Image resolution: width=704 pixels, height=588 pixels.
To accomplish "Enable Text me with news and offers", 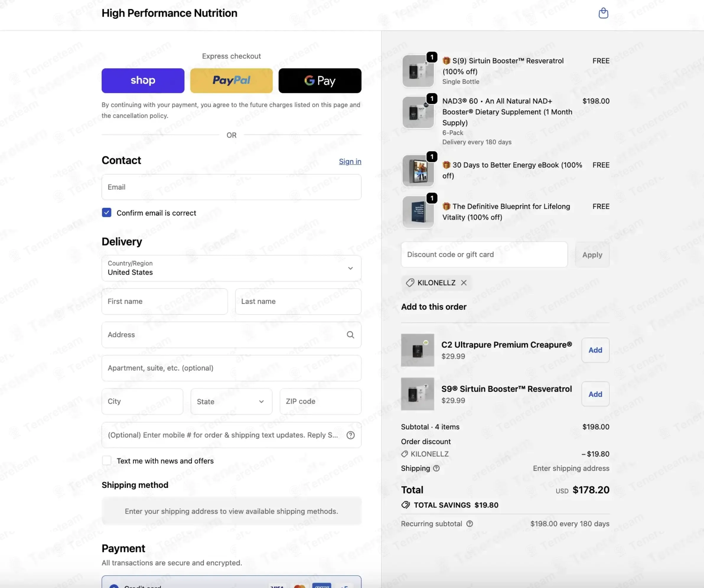I will [x=107, y=461].
